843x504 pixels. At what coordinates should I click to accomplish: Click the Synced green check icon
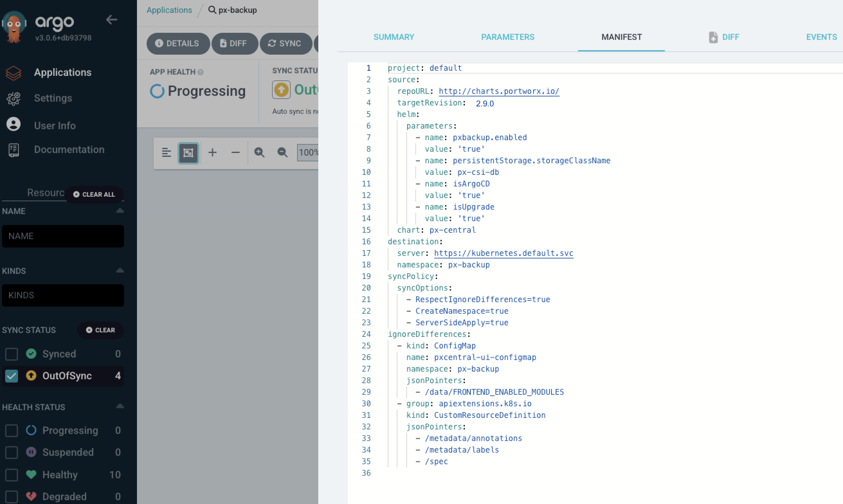(31, 354)
